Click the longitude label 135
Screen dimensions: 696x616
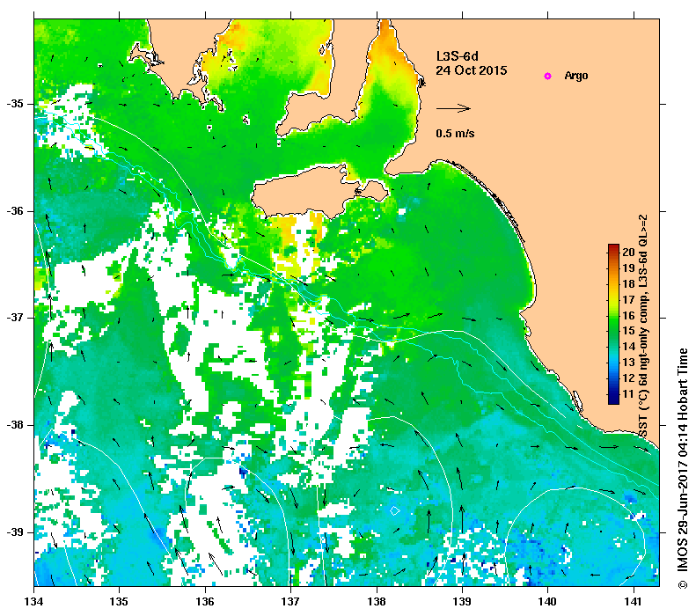119,601
